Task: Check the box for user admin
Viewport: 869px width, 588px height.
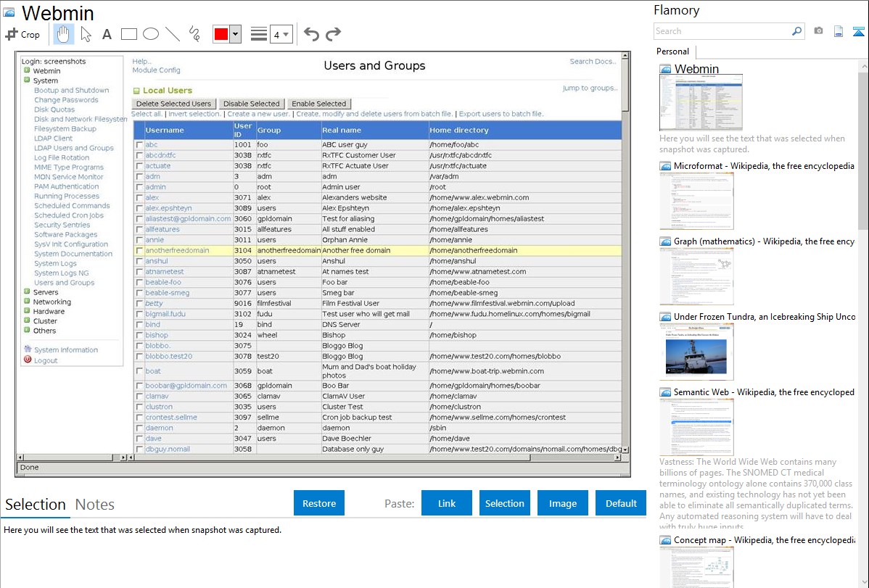Action: 139,187
